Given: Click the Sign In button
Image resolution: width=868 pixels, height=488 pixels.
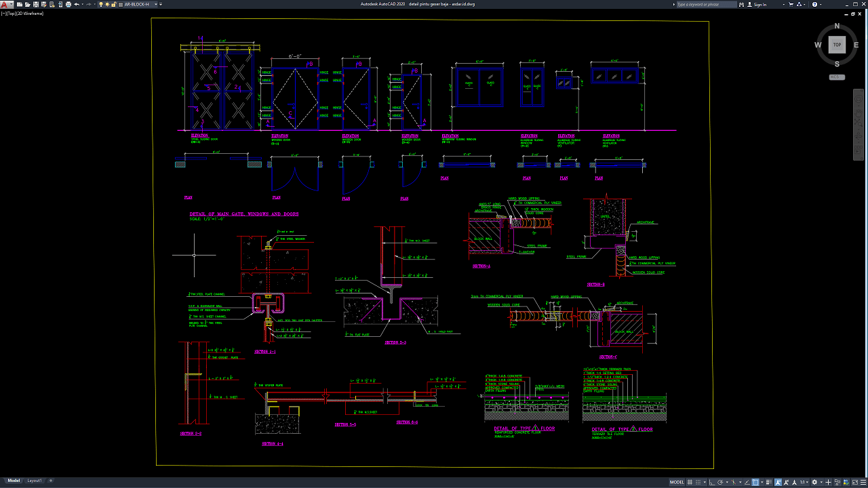Looking at the screenshot, I should (759, 4).
